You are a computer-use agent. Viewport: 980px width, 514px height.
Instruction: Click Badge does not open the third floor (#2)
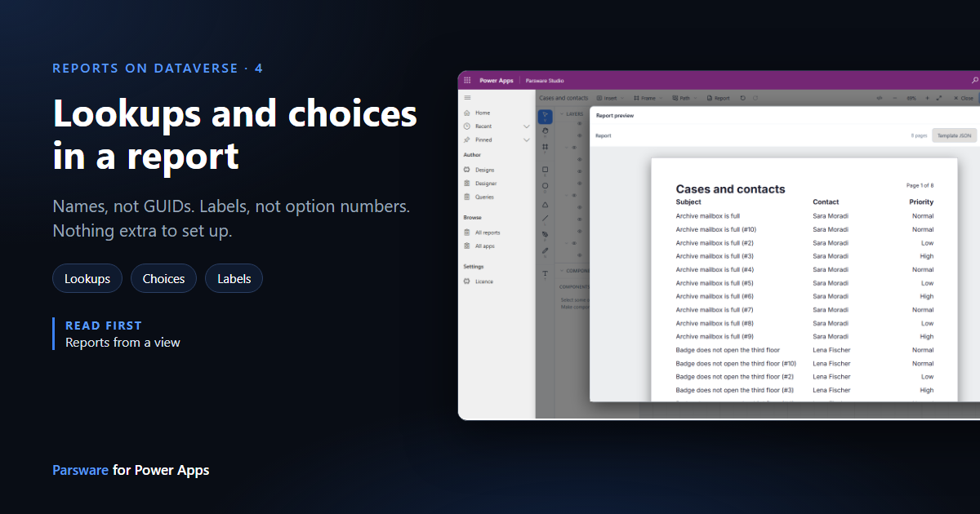735,377
